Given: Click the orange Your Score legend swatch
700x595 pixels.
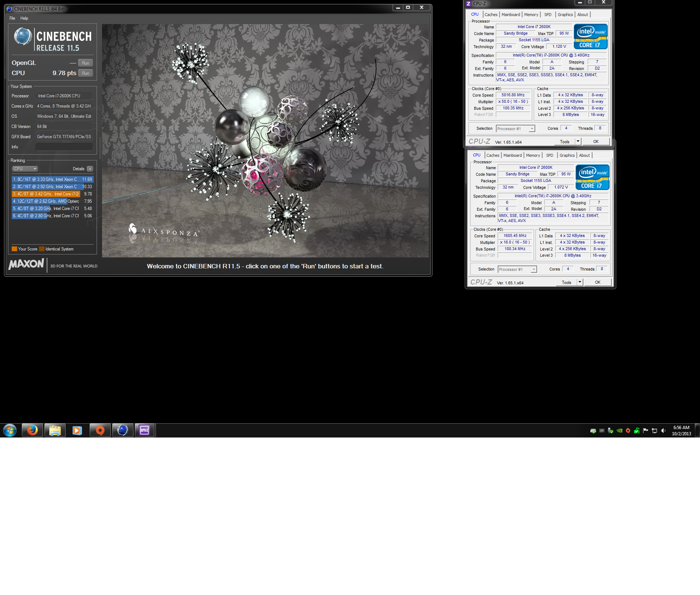Looking at the screenshot, I should tap(14, 249).
